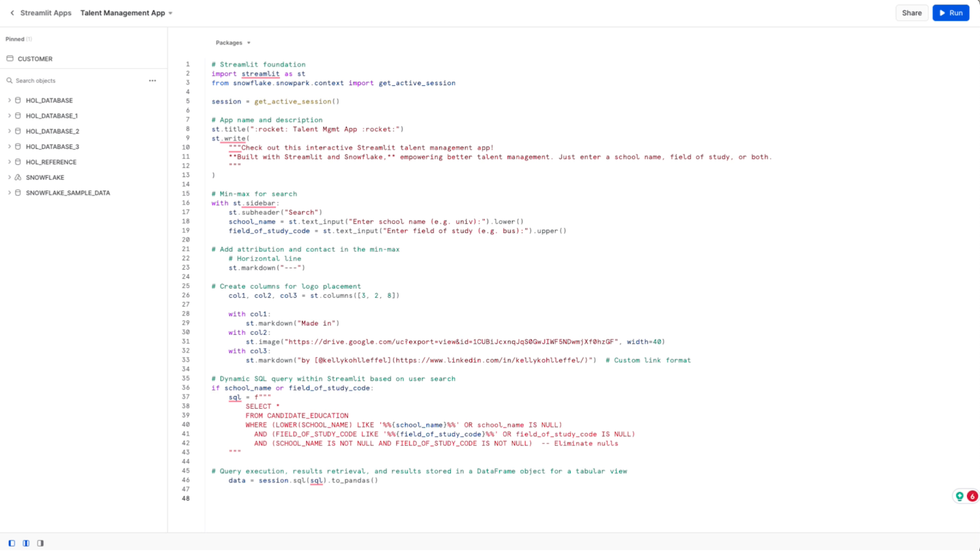980x551 pixels.
Task: Click the database icon beside HOL_DATABASE
Action: (x=18, y=101)
